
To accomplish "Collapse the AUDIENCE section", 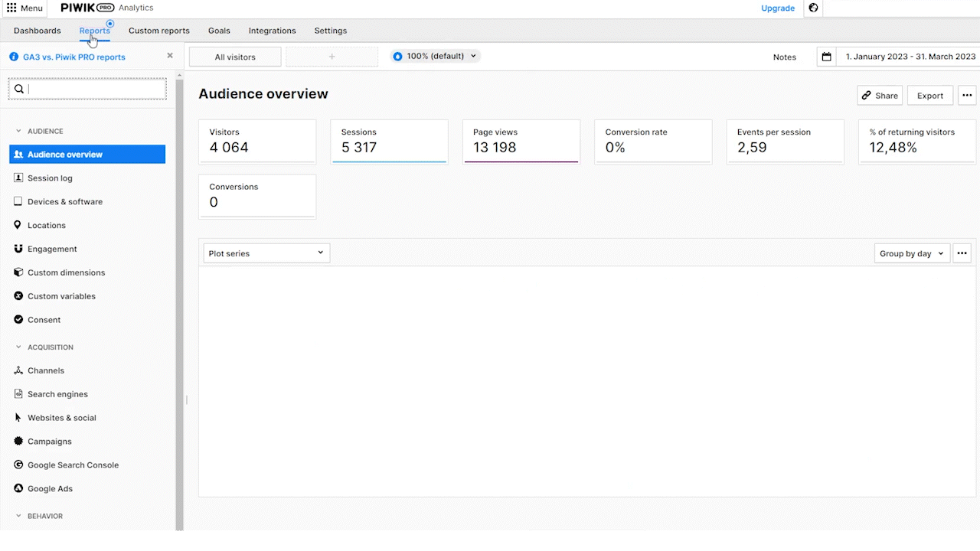I will (x=19, y=132).
